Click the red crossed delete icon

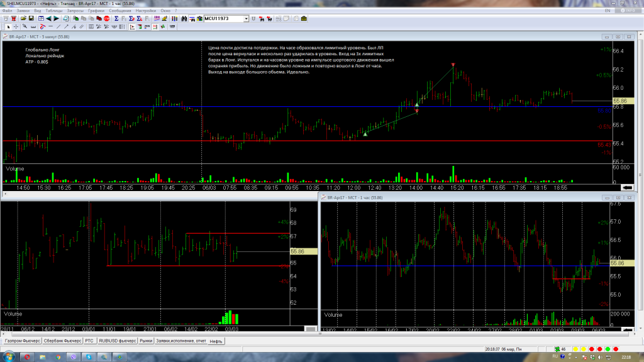point(14,18)
